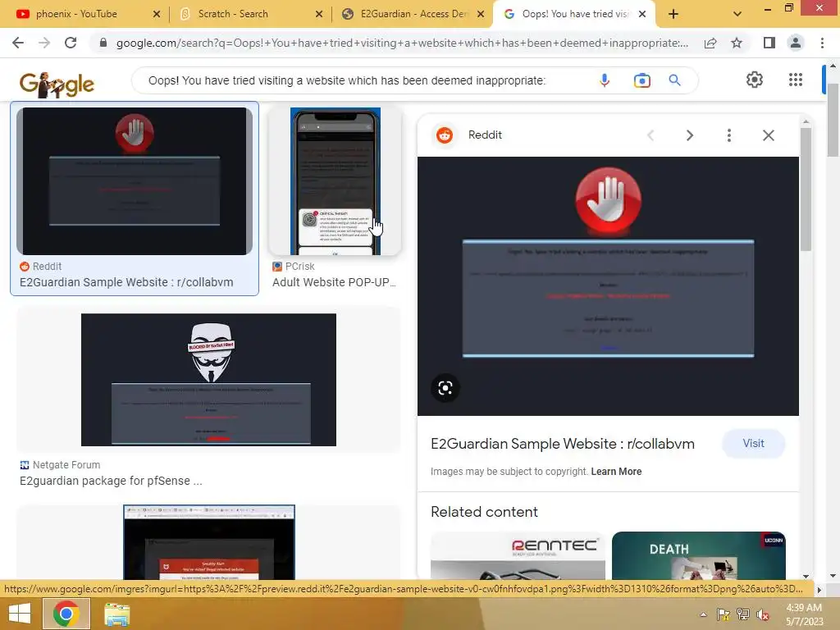Go back to the previous page
This screenshot has height=630, width=840.
click(18, 43)
